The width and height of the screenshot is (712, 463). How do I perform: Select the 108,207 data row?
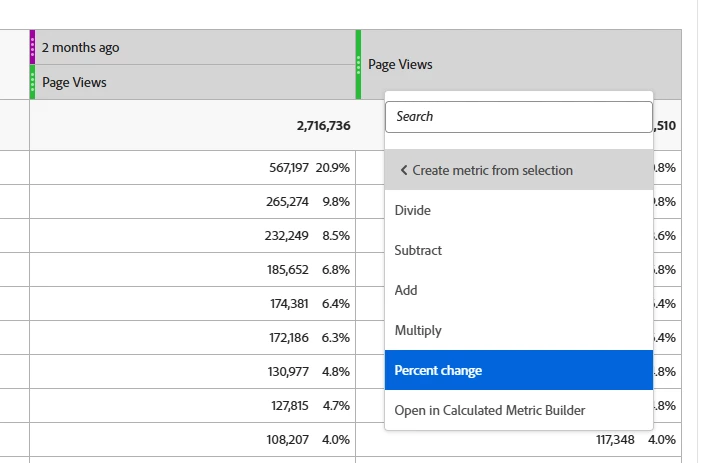click(x=193, y=439)
